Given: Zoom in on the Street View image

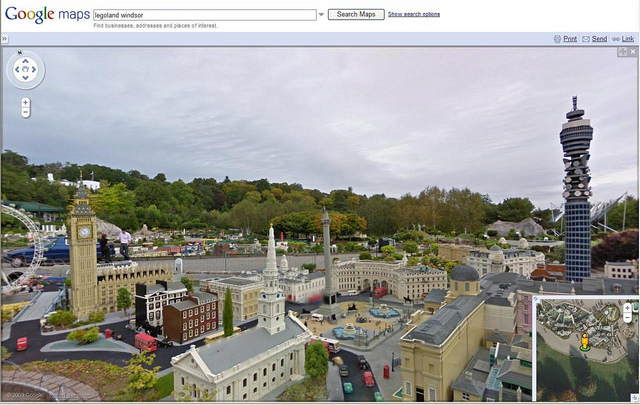Looking at the screenshot, I should [25, 102].
